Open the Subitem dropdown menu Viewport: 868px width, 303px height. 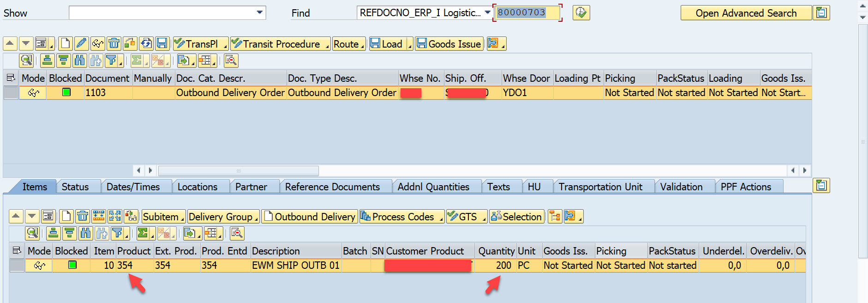click(163, 216)
